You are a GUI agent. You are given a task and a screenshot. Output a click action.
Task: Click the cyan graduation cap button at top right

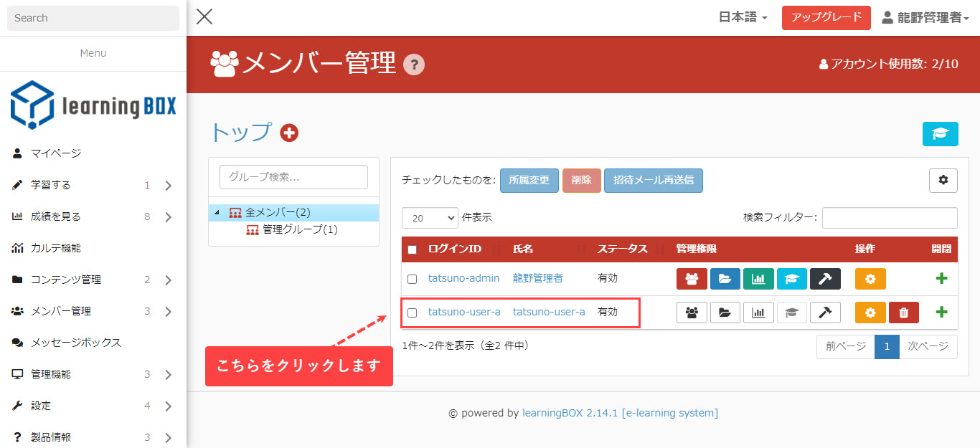[940, 134]
